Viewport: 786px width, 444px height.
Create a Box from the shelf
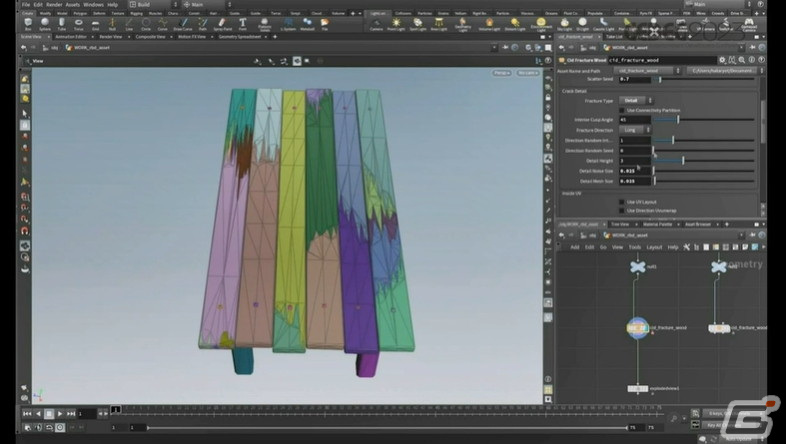28,24
